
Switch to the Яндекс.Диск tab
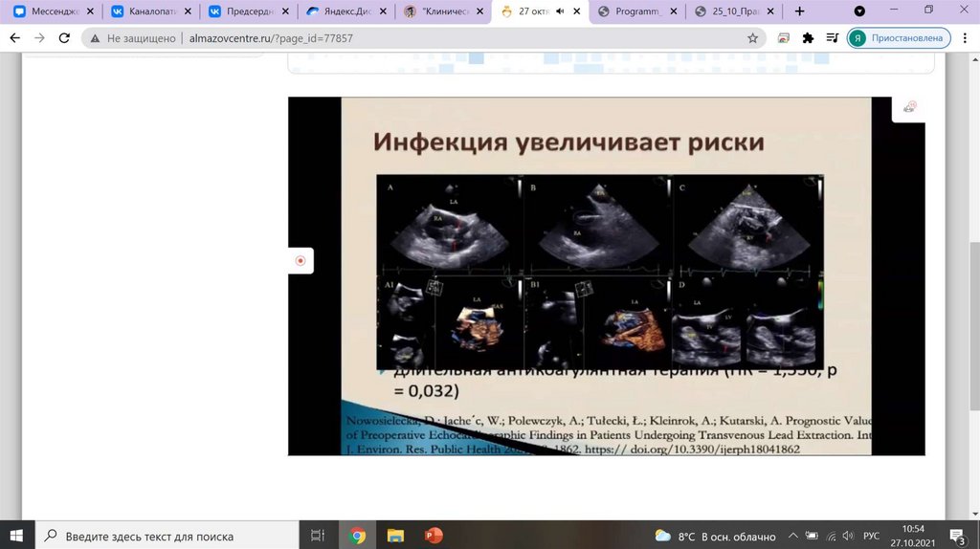point(345,11)
